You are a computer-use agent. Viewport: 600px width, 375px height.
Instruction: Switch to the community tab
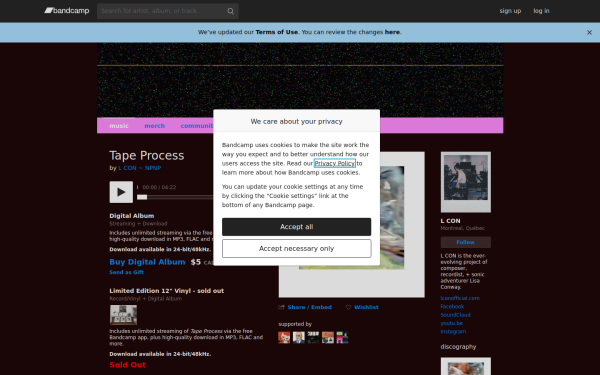click(197, 126)
